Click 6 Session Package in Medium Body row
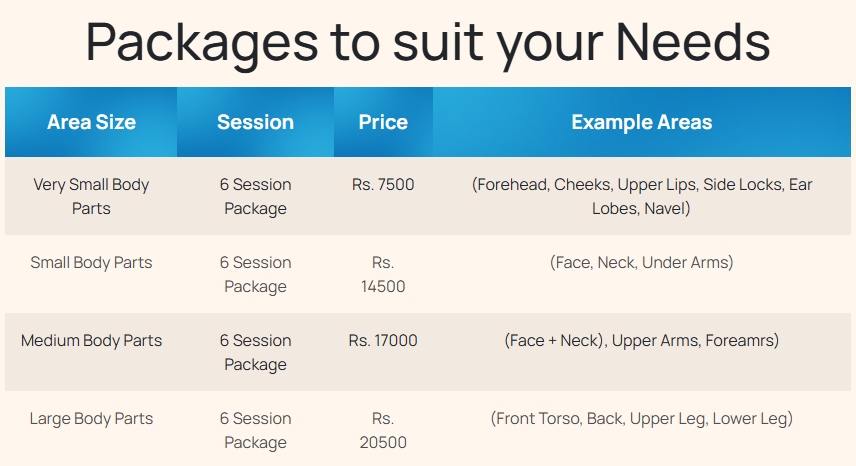856x466 pixels. (x=255, y=352)
